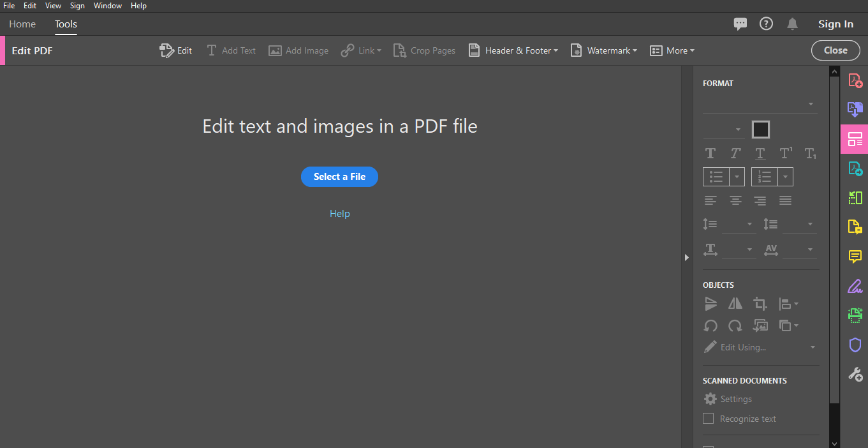Screen dimensions: 868x448
Task: Expand bulleted list style options
Action: point(737,177)
